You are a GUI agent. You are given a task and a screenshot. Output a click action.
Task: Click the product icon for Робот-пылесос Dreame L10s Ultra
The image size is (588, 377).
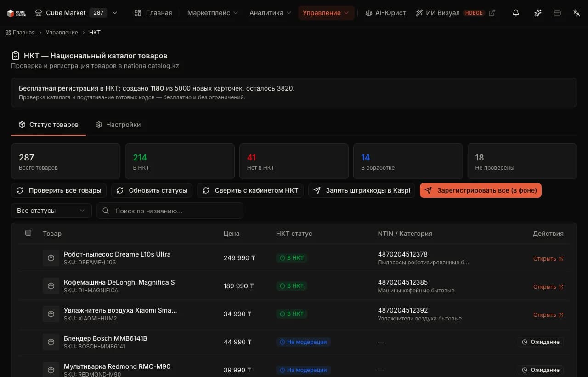pos(51,258)
